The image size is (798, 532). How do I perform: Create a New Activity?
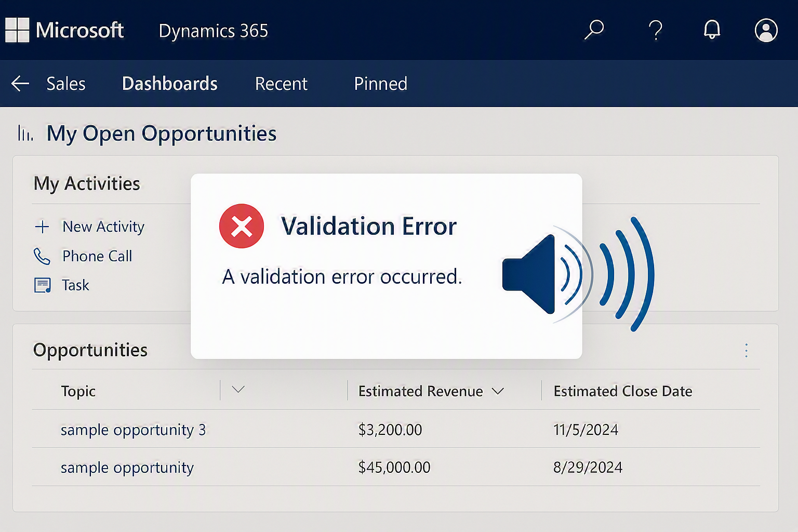click(103, 227)
